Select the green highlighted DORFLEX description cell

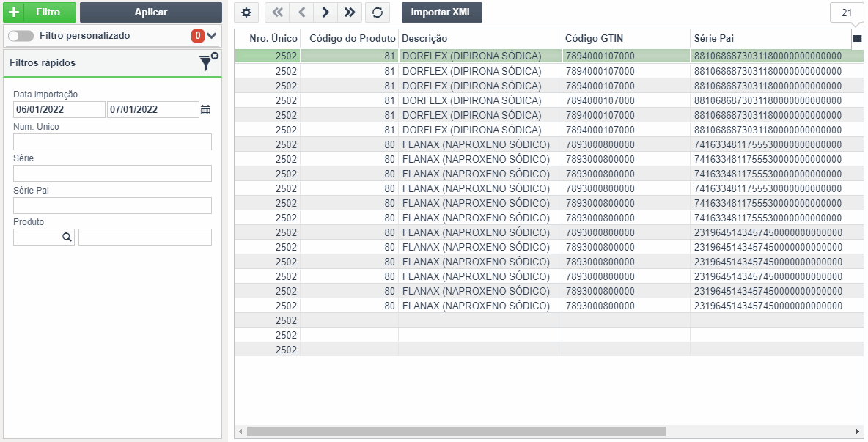[x=480, y=56]
